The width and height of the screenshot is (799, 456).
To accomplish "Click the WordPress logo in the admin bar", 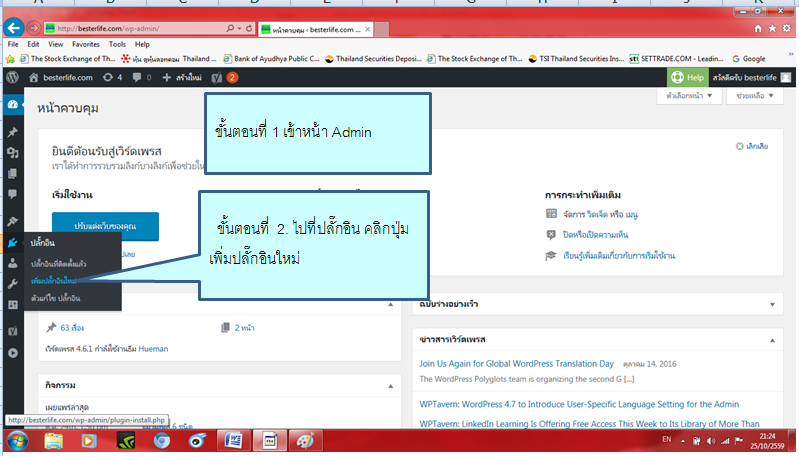I will click(x=13, y=77).
